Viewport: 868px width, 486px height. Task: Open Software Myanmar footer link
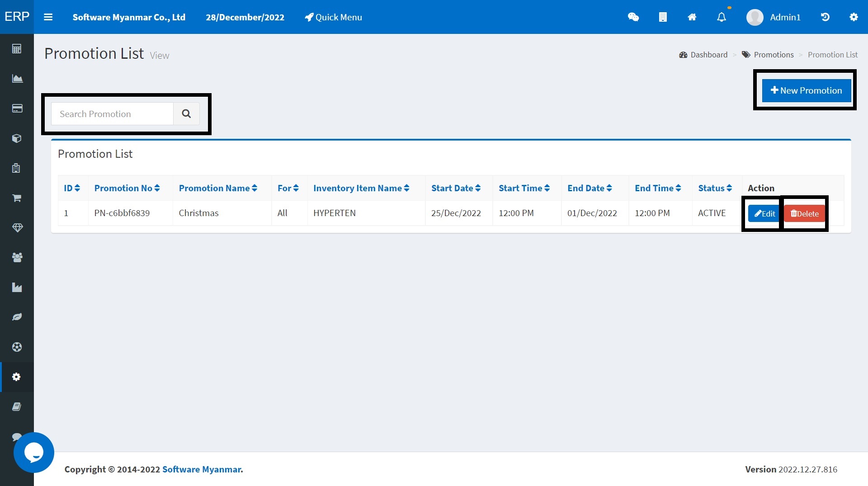202,469
